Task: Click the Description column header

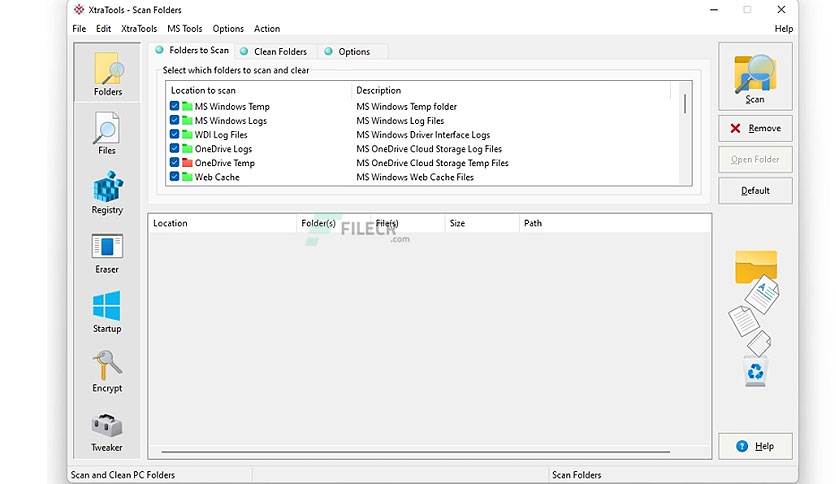Action: [511, 91]
